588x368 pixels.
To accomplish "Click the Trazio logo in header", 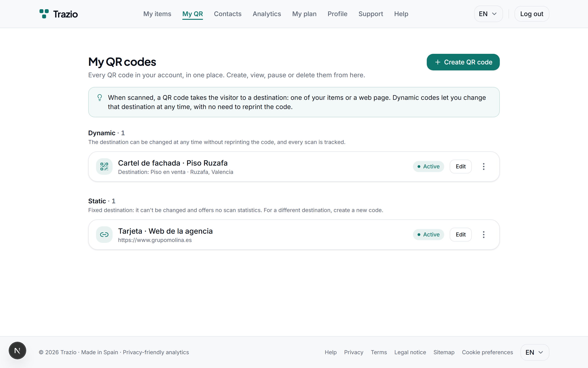I will pos(59,14).
